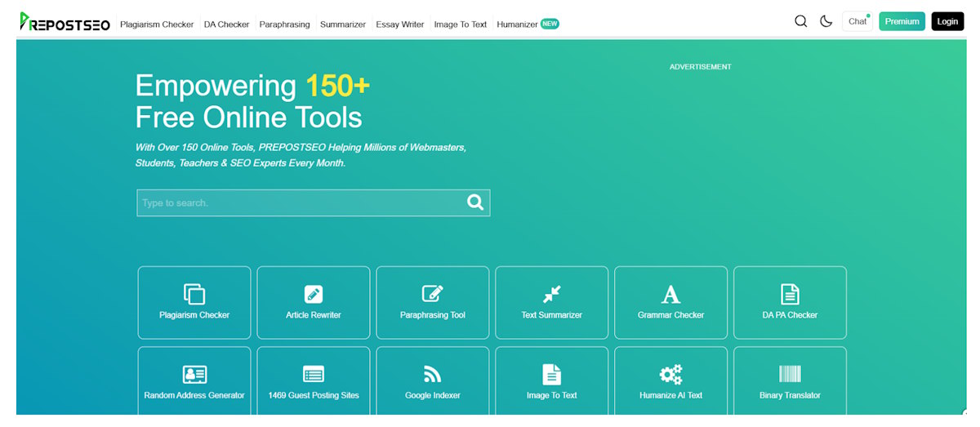This screenshot has width=980, height=427.
Task: Open DA Checker in top navigation
Action: coord(227,24)
